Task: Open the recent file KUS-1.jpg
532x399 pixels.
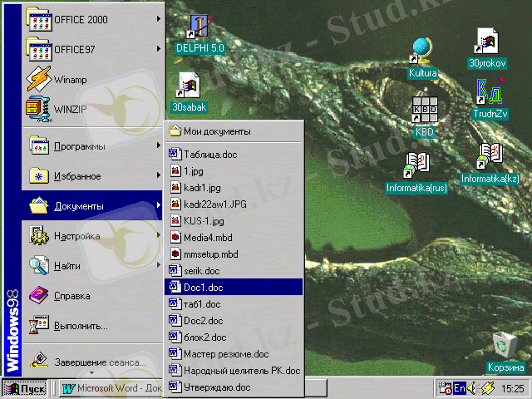Action: 234,221
